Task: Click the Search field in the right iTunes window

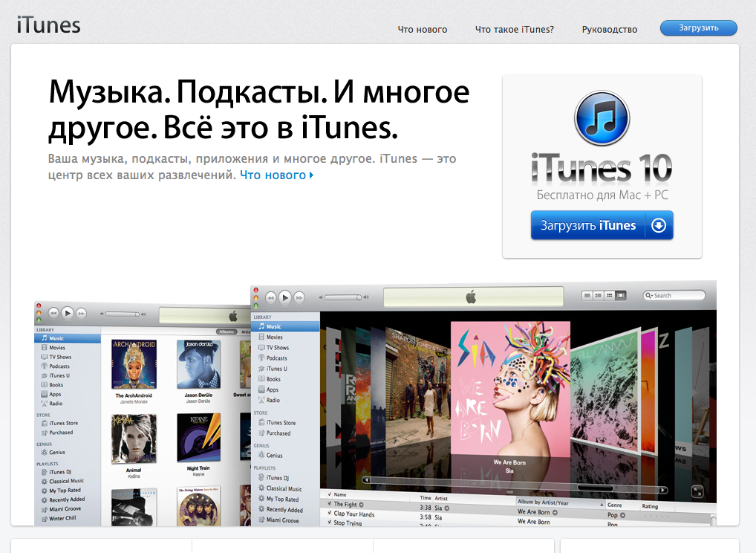Action: coord(674,295)
